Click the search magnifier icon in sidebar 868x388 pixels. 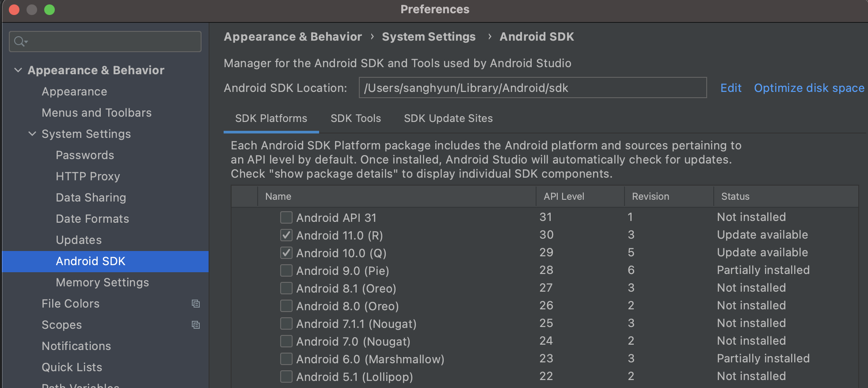point(20,42)
